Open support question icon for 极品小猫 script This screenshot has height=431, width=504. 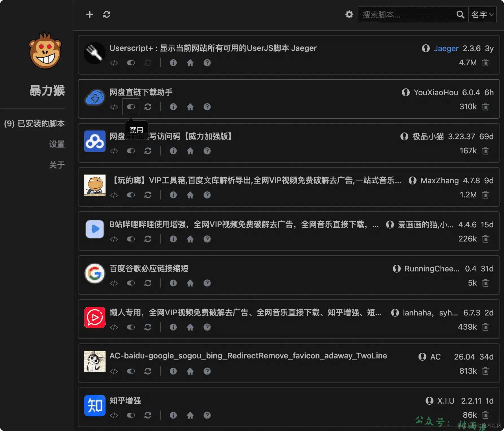[207, 151]
